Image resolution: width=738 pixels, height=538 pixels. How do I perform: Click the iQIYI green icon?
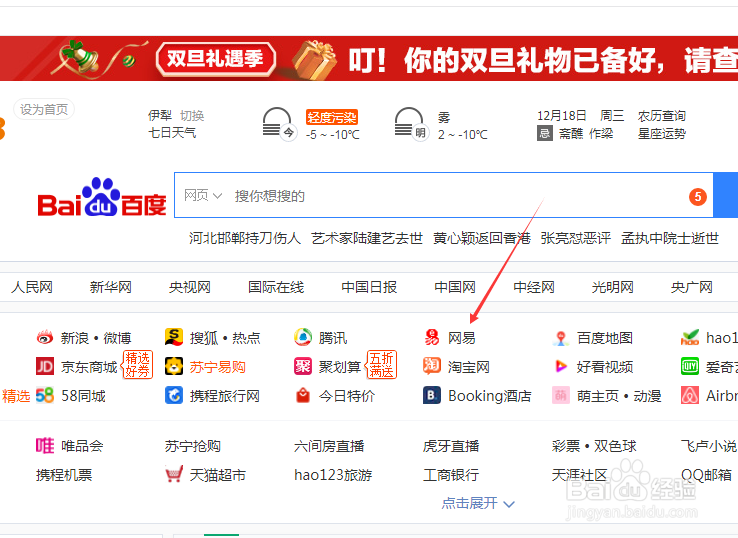[x=690, y=366]
